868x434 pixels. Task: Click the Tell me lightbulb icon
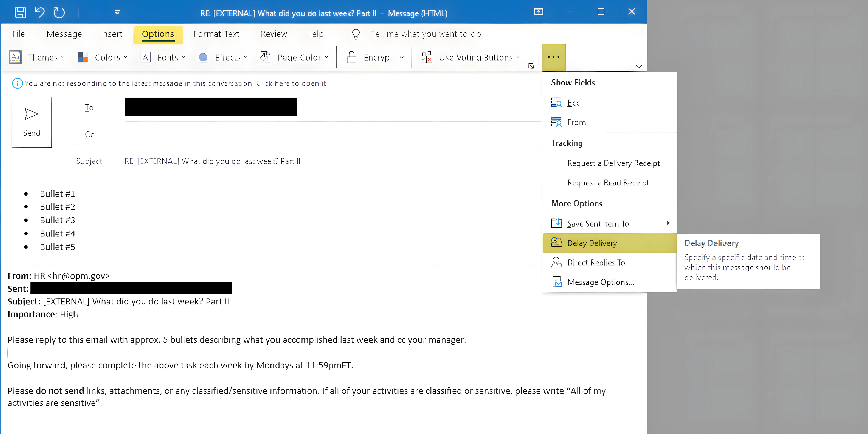click(x=356, y=34)
